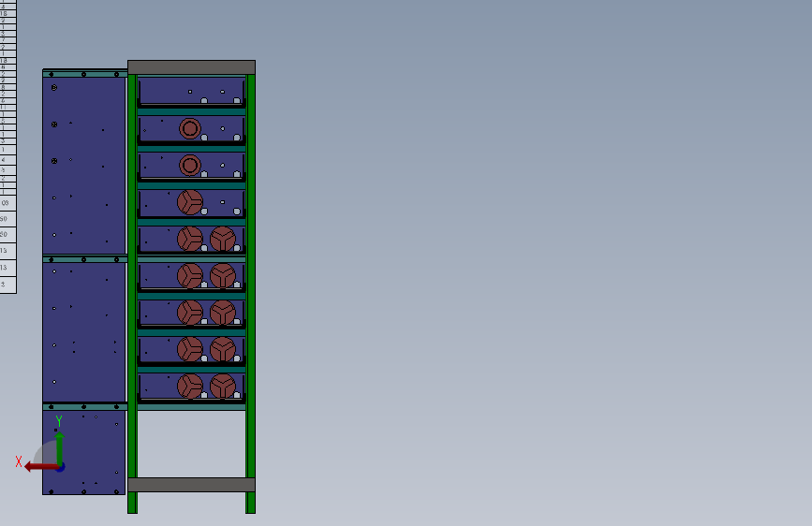Select the right green upright post of the rack
812x526 pixels.
click(251, 294)
